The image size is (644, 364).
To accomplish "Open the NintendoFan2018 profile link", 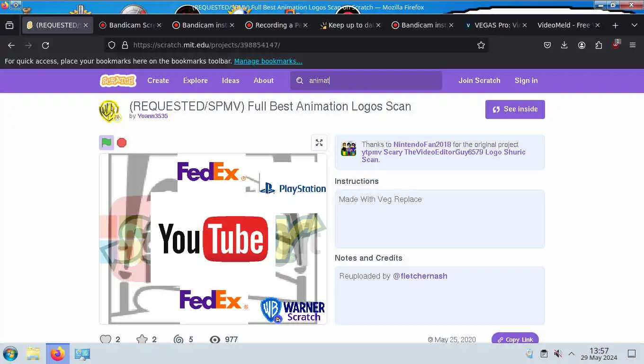I will pos(422,145).
